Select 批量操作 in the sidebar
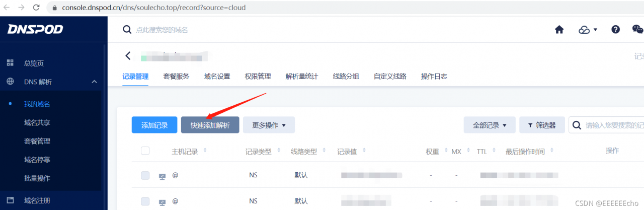The width and height of the screenshot is (644, 210). [37, 178]
